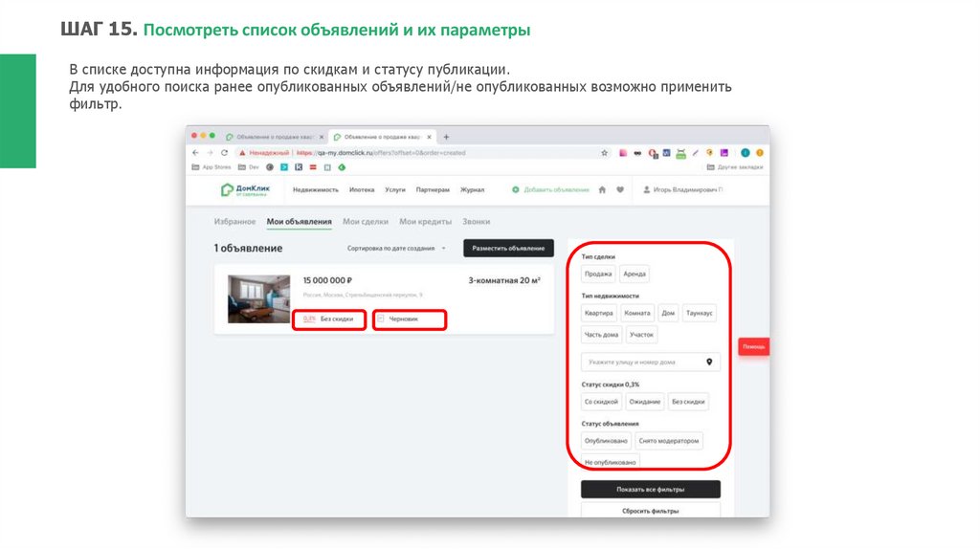Reload the page with refresh icon
Image resolution: width=980 pixels, height=549 pixels.
224,152
